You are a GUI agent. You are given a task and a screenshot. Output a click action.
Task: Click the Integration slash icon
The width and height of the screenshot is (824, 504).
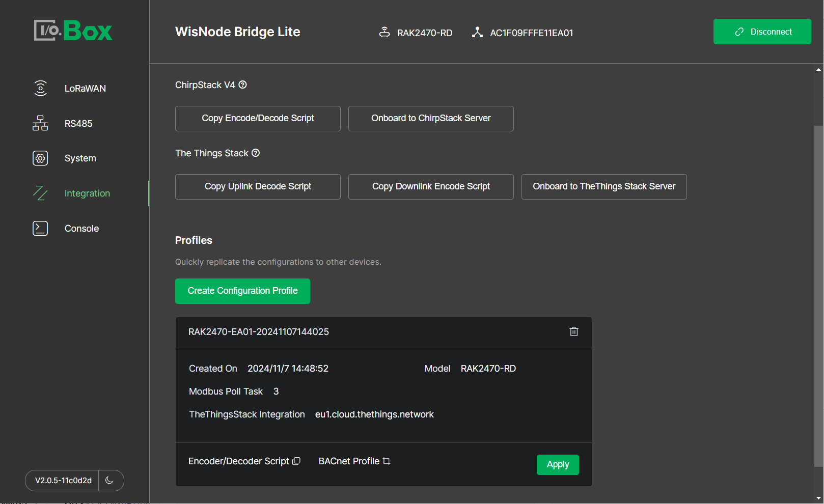tap(40, 193)
